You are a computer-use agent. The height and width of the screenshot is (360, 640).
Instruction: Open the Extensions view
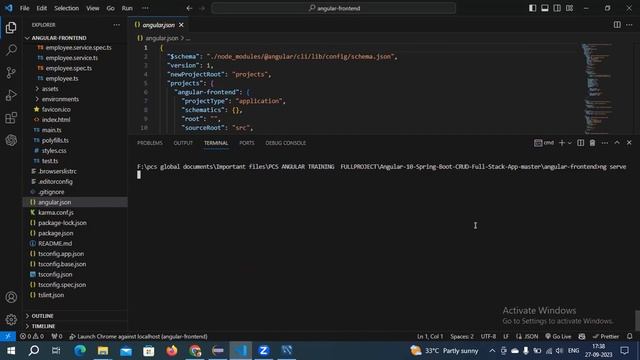tap(11, 118)
